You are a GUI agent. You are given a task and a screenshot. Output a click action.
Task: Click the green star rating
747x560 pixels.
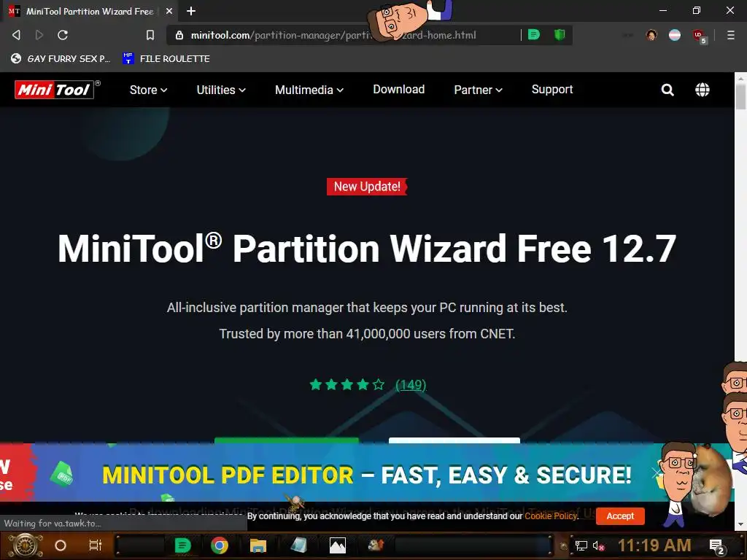pyautogui.click(x=347, y=384)
